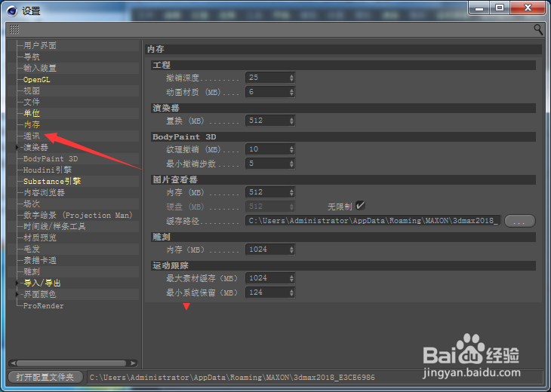The height and width of the screenshot is (392, 551).
Task: Open 材质预览 settings
Action: (x=40, y=237)
